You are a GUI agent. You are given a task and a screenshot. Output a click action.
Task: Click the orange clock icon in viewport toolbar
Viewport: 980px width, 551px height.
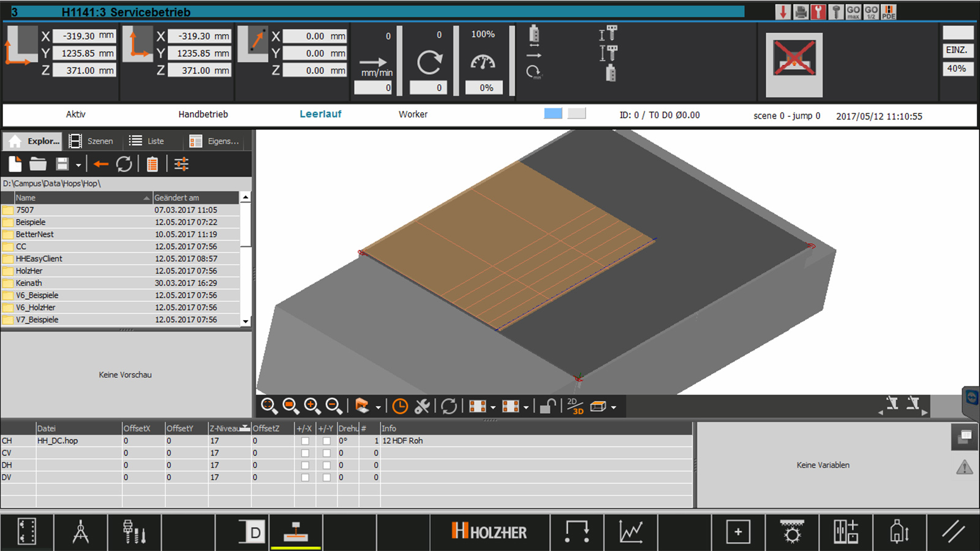[400, 407]
